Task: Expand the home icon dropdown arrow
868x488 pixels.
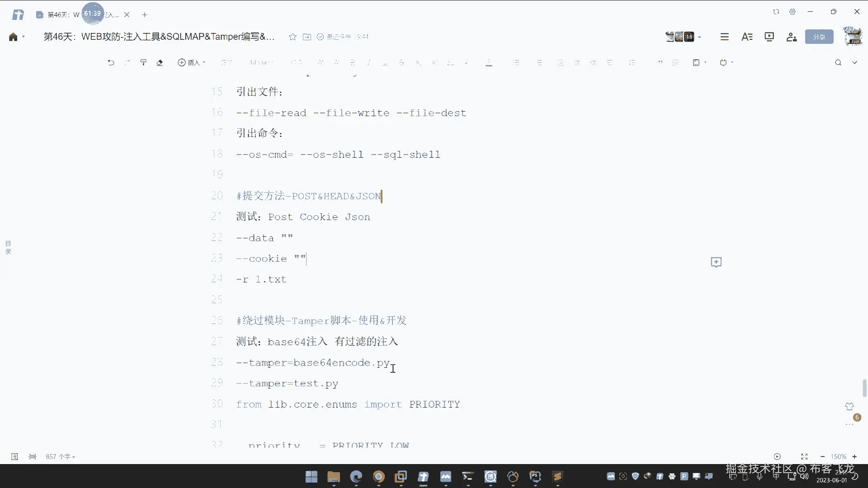Action: point(24,37)
